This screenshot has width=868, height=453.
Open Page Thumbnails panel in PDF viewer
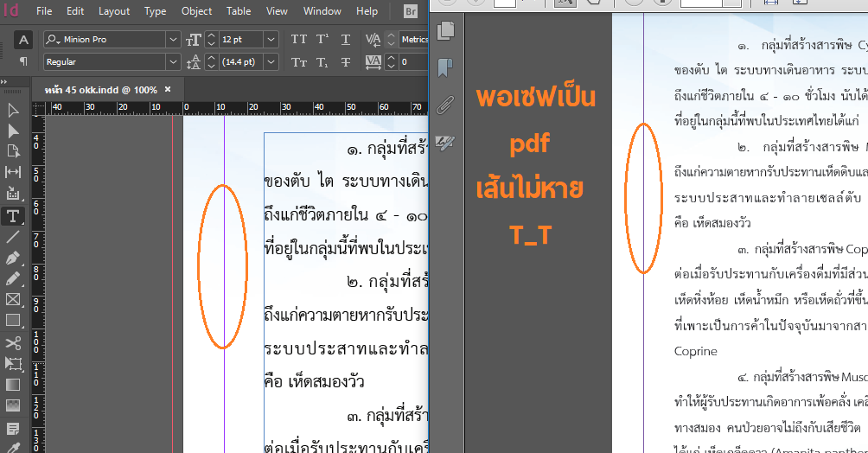tap(445, 31)
